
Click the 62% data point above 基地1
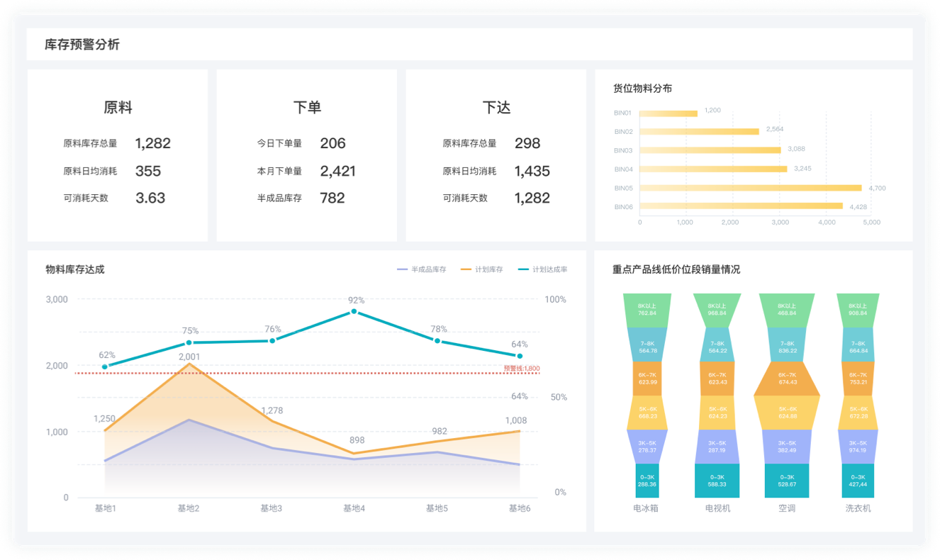(105, 366)
